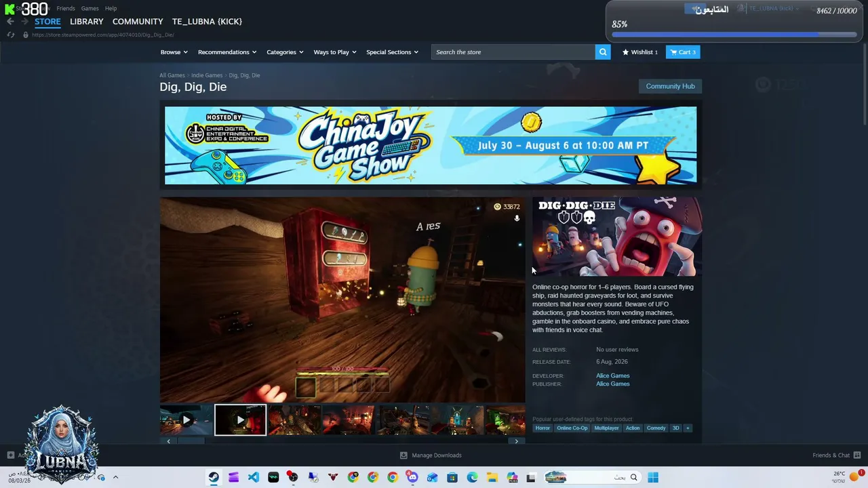
Task: Open the ChinaJoy Game Show banner
Action: [x=431, y=145]
